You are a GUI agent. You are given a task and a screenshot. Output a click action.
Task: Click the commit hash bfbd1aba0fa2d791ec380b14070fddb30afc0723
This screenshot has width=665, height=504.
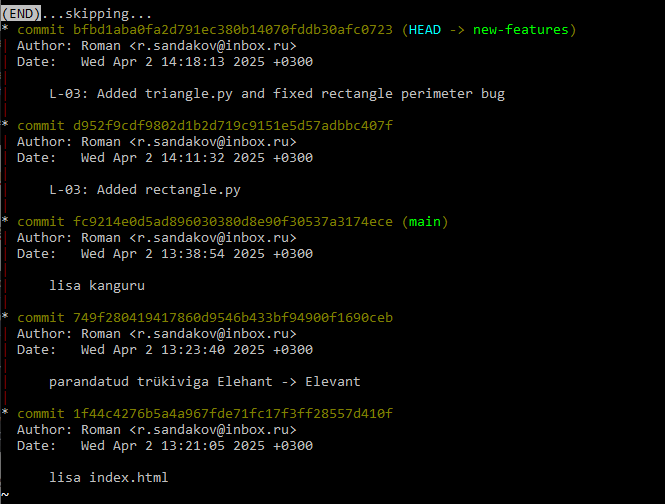pyautogui.click(x=233, y=30)
